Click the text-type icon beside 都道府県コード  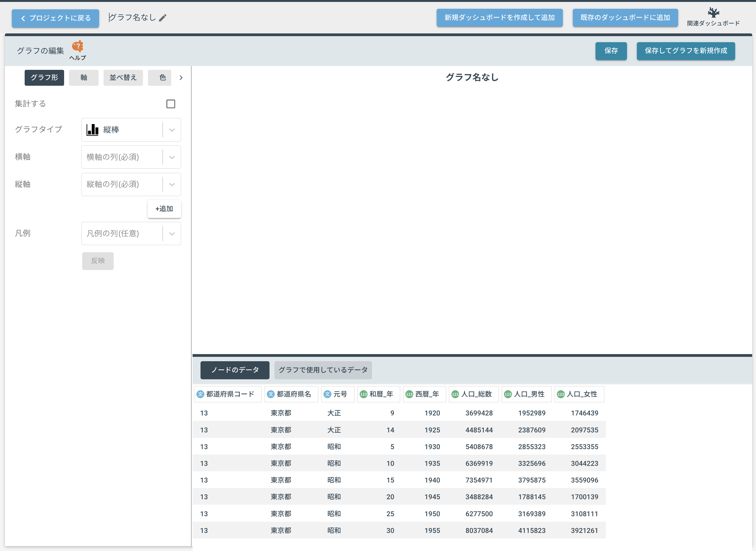(x=201, y=394)
